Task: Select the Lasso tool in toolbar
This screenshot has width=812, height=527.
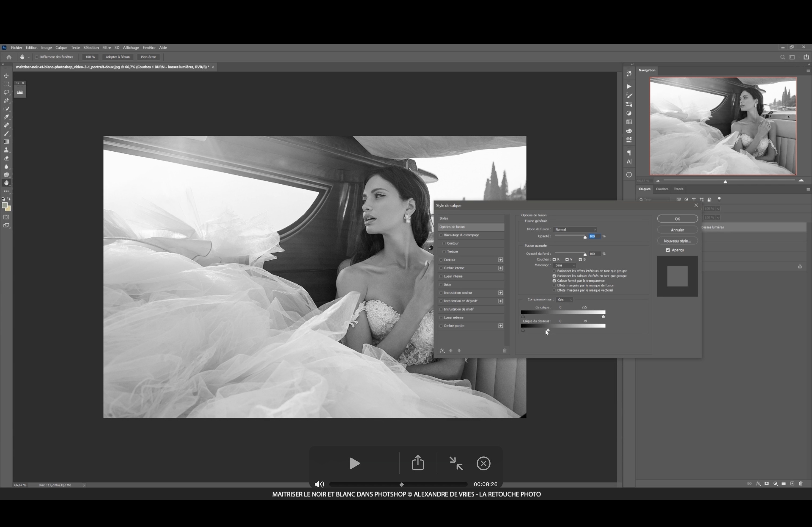Action: pos(6,92)
